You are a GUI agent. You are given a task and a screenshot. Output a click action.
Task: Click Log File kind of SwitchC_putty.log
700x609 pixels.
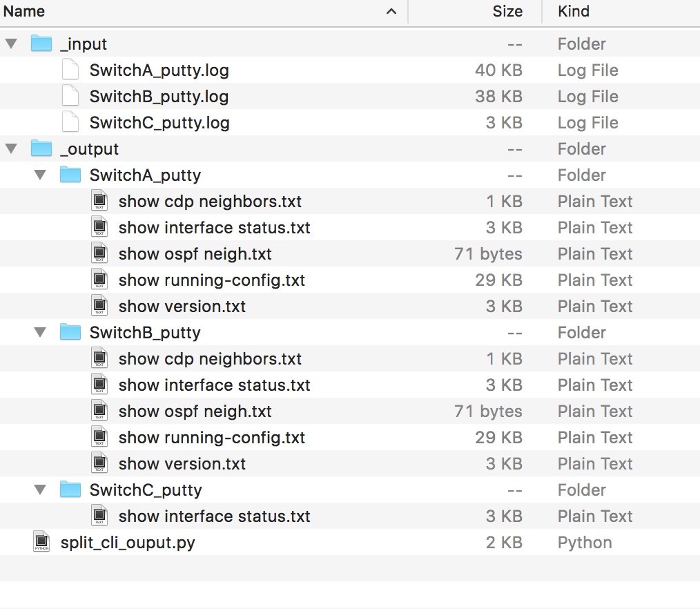pos(588,123)
